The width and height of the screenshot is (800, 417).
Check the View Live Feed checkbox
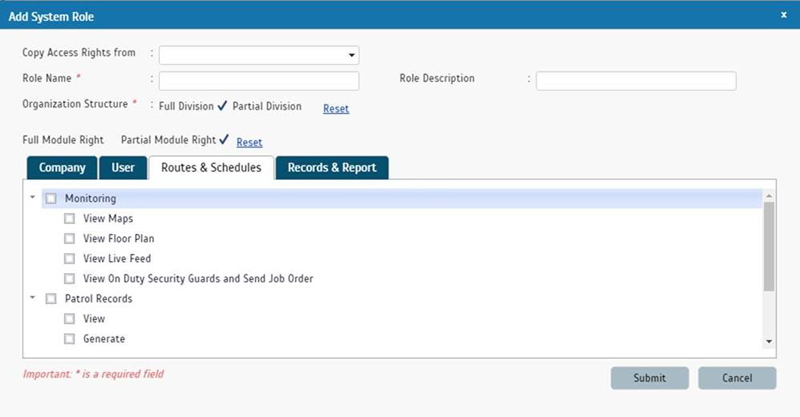click(x=69, y=259)
